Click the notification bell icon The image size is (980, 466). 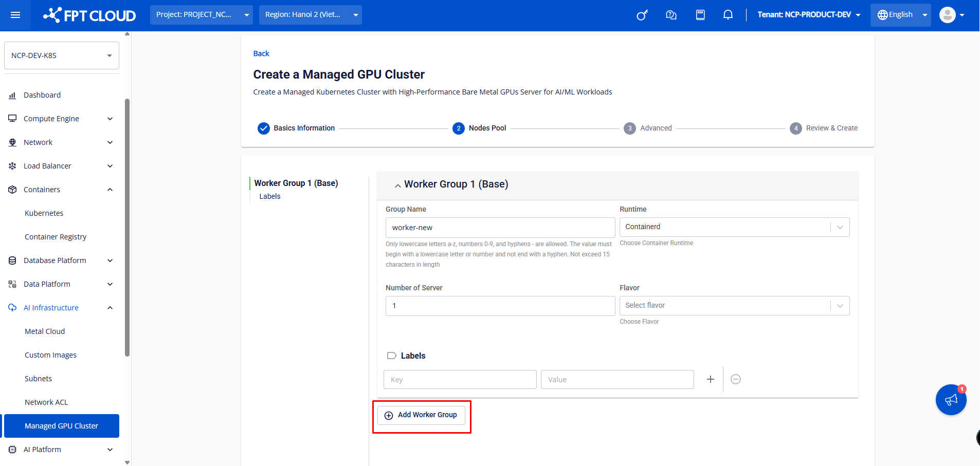[x=728, y=15]
